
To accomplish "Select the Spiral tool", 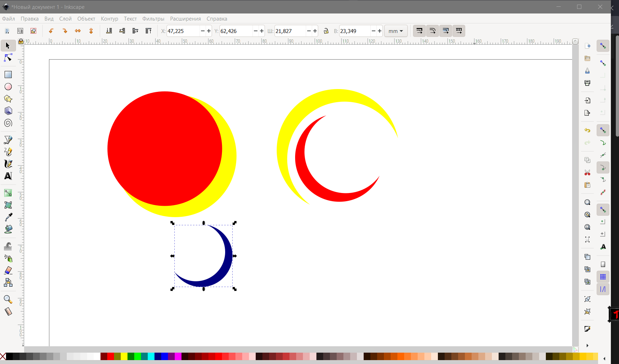I will pos(8,123).
